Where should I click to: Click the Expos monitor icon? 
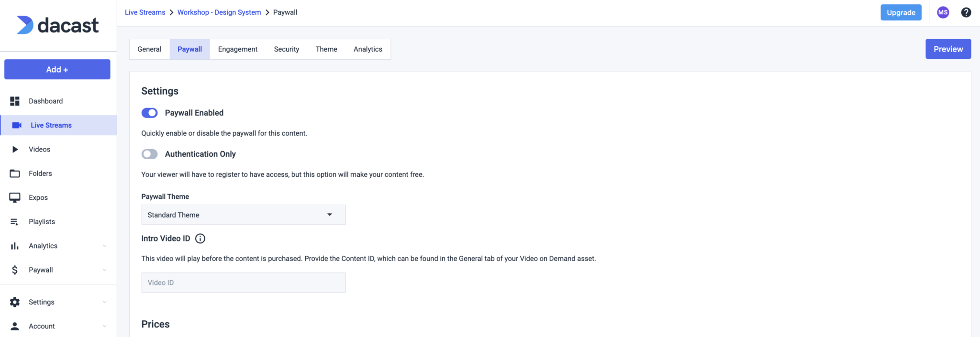pos(15,197)
